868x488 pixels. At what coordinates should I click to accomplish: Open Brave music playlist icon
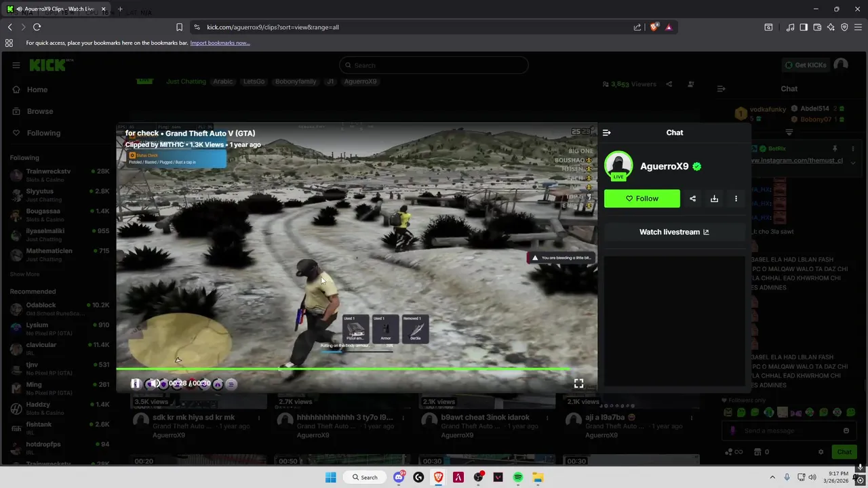(790, 27)
